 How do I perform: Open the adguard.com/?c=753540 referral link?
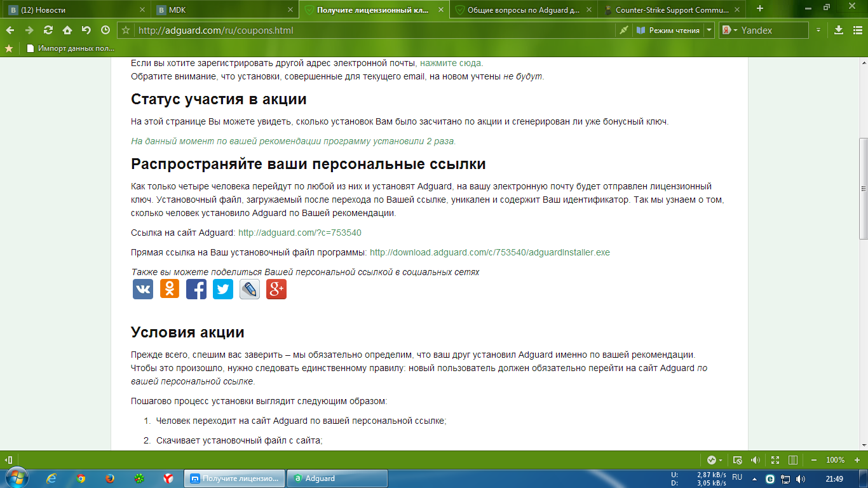coord(300,233)
